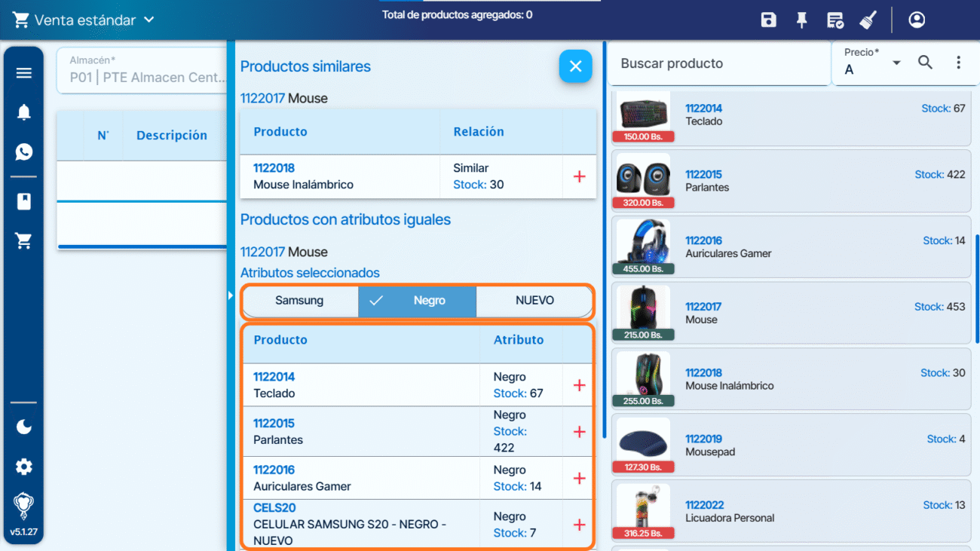The width and height of the screenshot is (980, 551).
Task: Add Mouse Inalámbrico with plus button
Action: [x=579, y=176]
